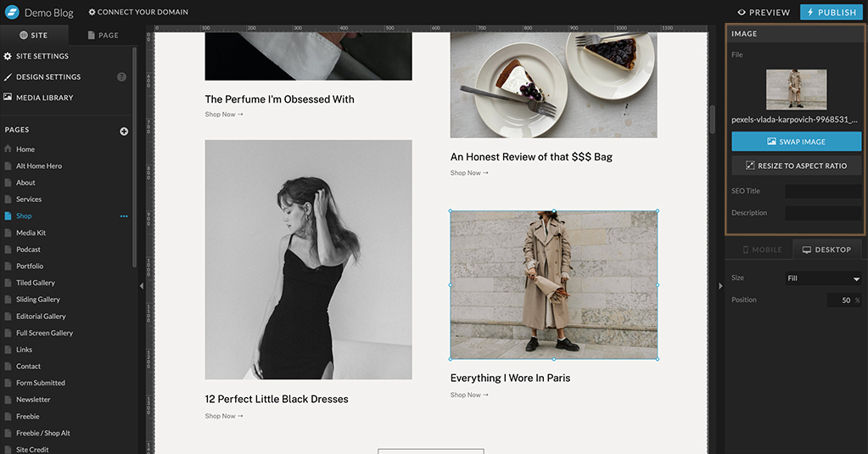This screenshot has width=868, height=454.
Task: Open Design Settings help question mark
Action: 121,77
